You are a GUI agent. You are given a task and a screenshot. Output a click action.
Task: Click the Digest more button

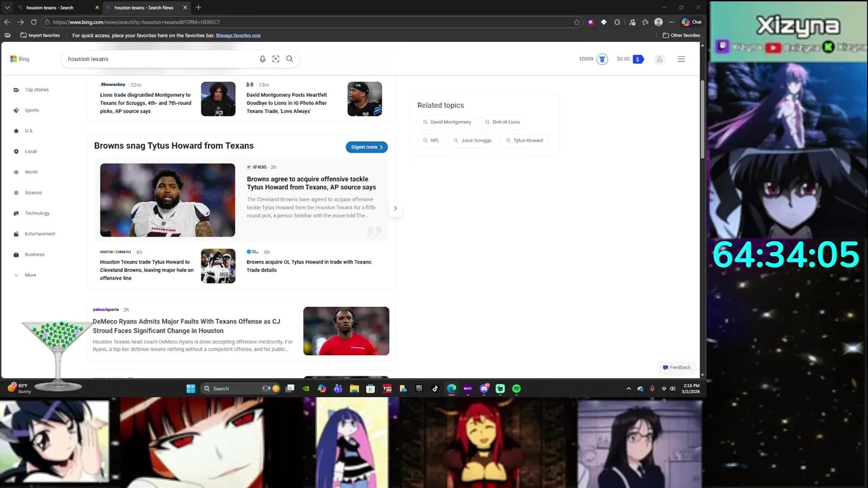(367, 147)
